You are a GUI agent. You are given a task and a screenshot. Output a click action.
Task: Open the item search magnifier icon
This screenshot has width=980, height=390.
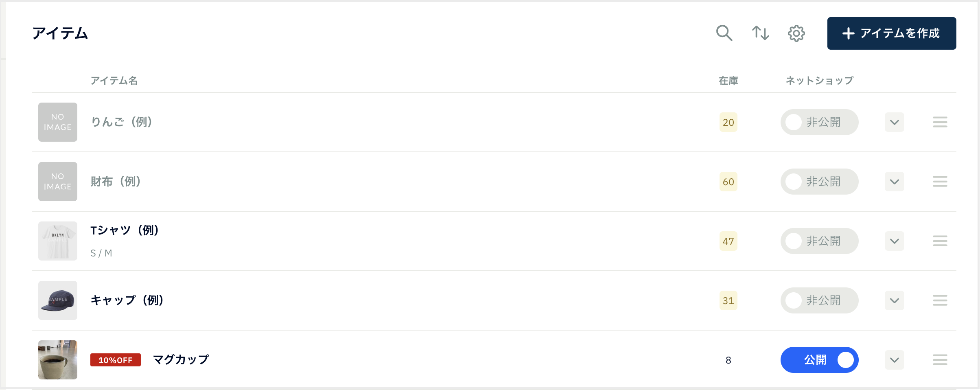724,33
